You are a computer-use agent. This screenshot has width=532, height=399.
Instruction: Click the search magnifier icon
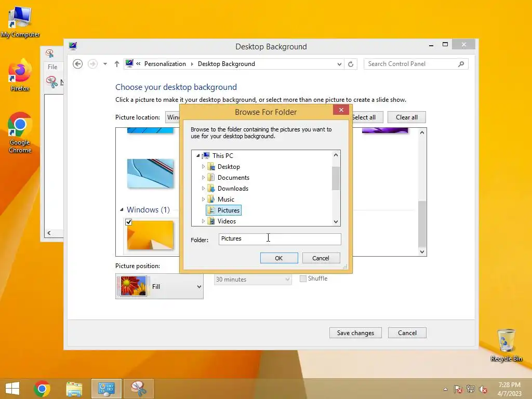(461, 64)
